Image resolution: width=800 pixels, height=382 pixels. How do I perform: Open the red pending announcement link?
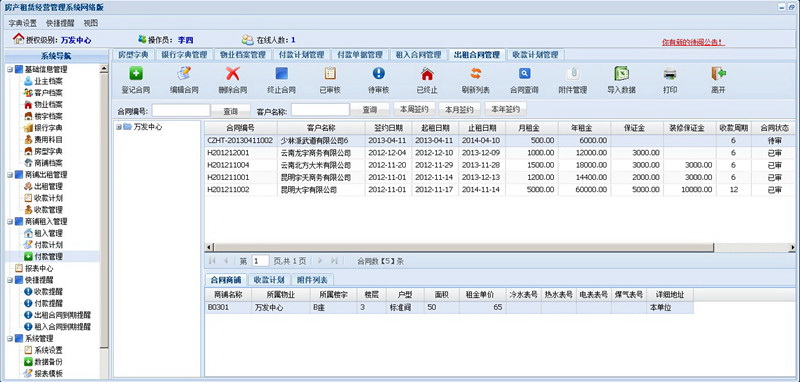tap(693, 42)
